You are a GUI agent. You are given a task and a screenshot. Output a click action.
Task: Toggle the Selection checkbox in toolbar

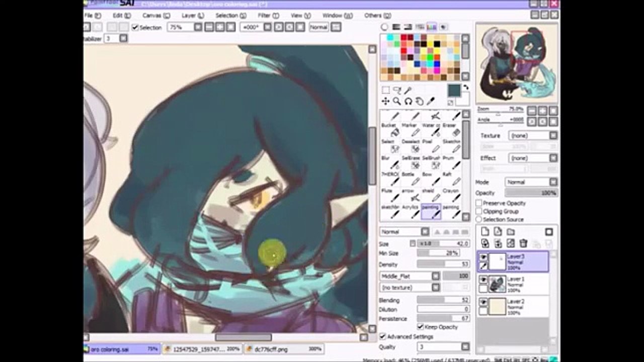(x=135, y=28)
